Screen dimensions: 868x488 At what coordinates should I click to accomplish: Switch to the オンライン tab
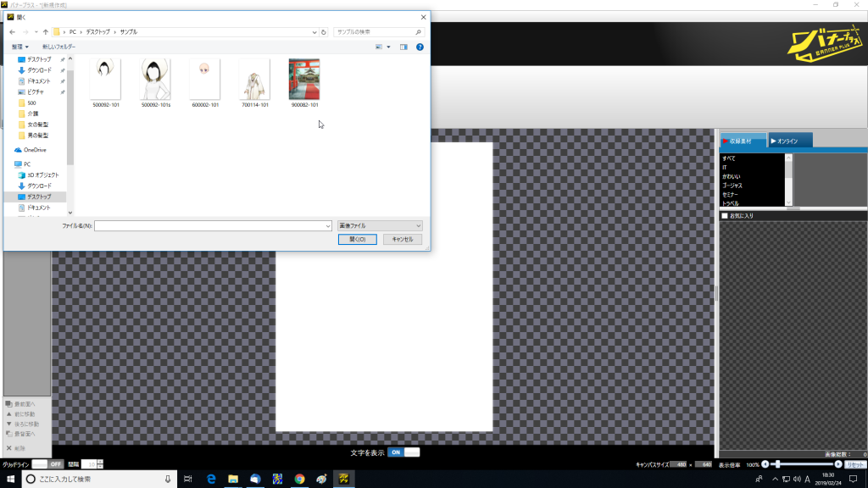coord(790,141)
